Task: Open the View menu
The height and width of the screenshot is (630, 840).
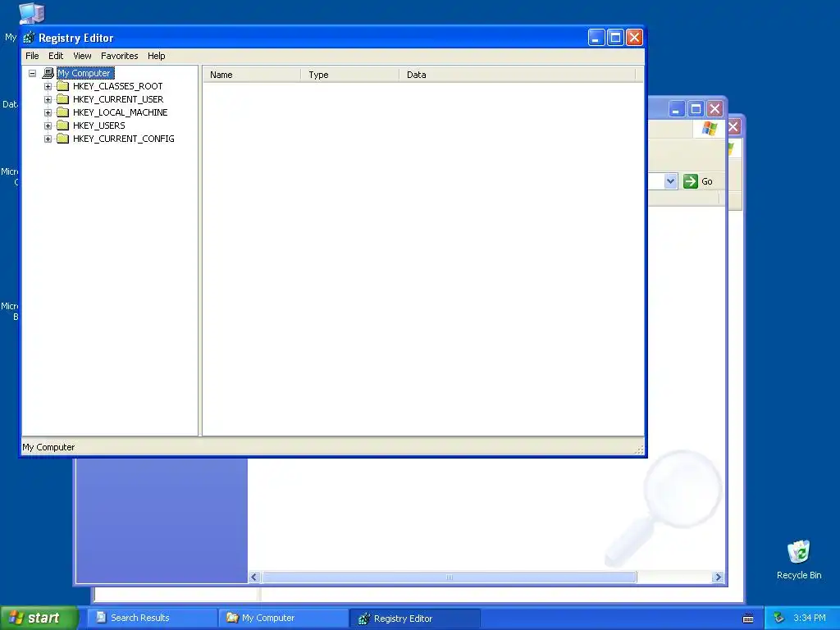Action: (x=82, y=56)
